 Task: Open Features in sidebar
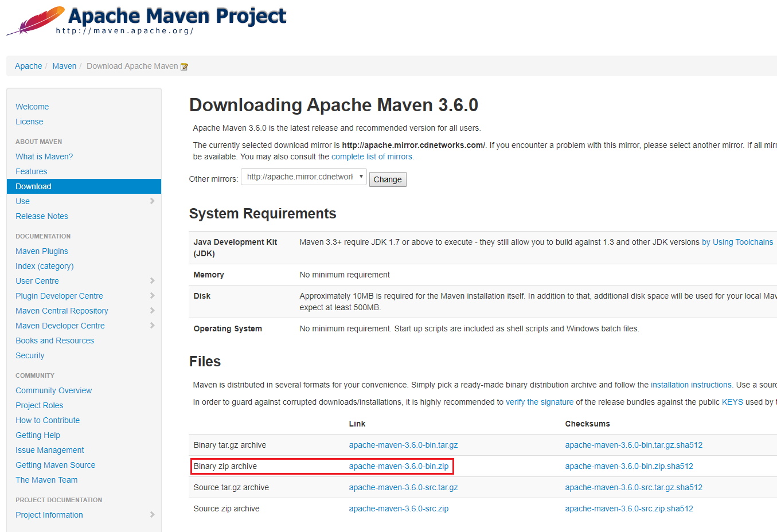tap(32, 171)
